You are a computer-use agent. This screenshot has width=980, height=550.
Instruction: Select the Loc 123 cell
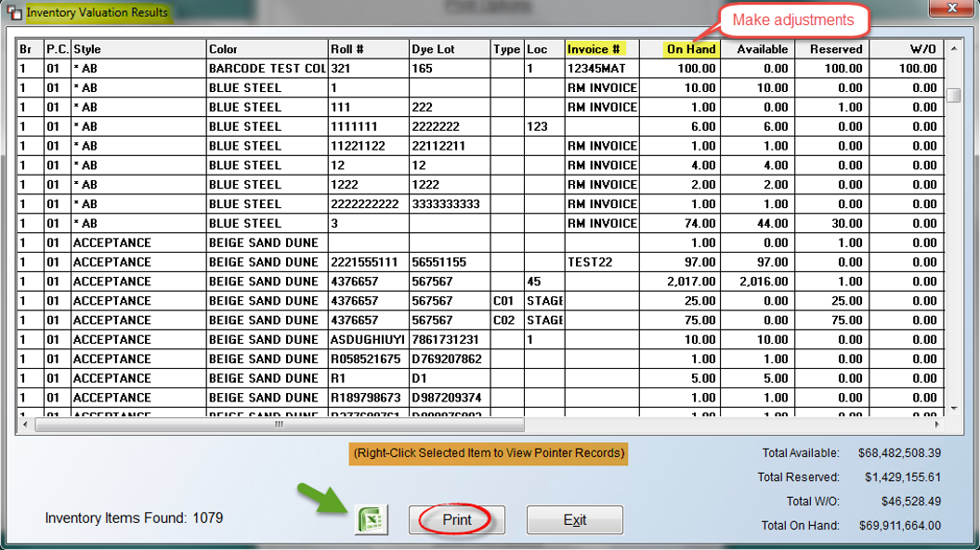point(544,126)
